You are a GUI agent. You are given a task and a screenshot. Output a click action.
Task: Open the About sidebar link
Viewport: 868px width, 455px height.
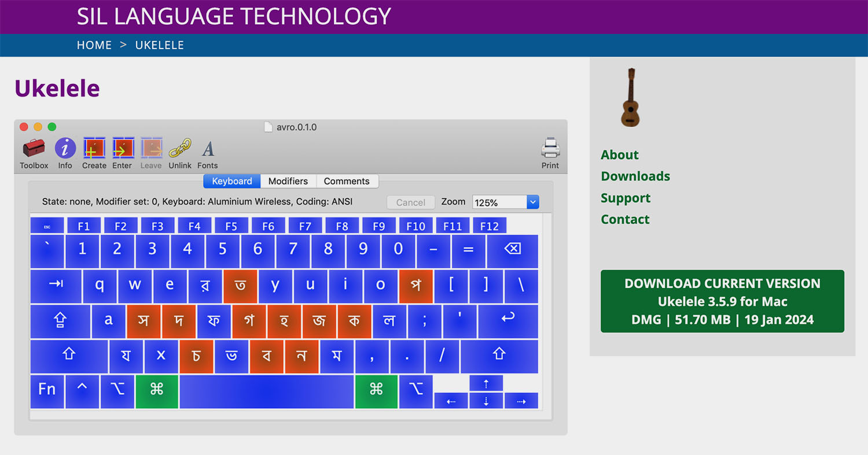[620, 154]
